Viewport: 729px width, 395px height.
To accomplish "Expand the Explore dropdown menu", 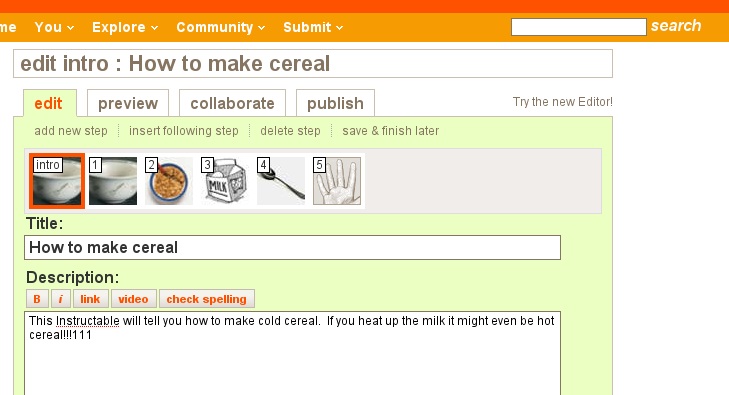I will (125, 27).
